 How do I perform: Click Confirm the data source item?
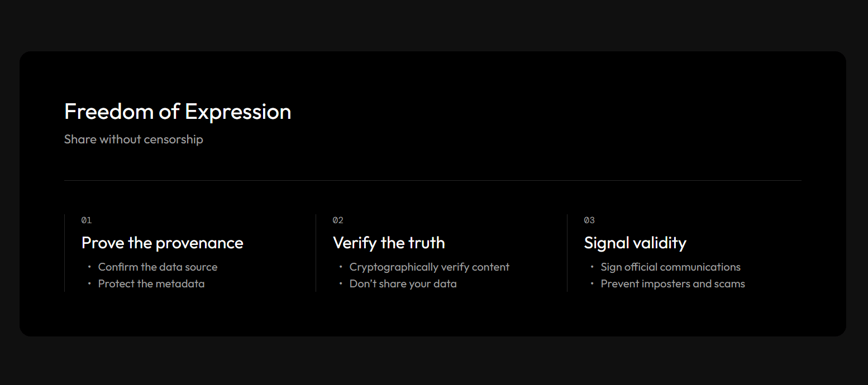158,267
